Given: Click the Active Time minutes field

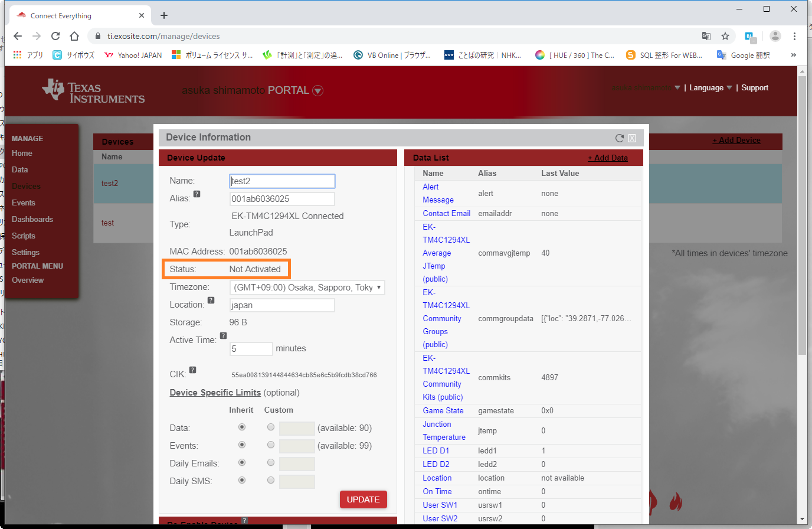Looking at the screenshot, I should pos(251,349).
